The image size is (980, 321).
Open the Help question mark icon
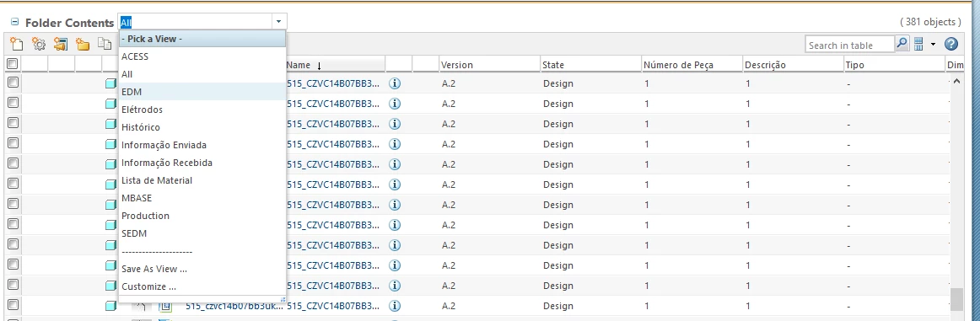951,44
